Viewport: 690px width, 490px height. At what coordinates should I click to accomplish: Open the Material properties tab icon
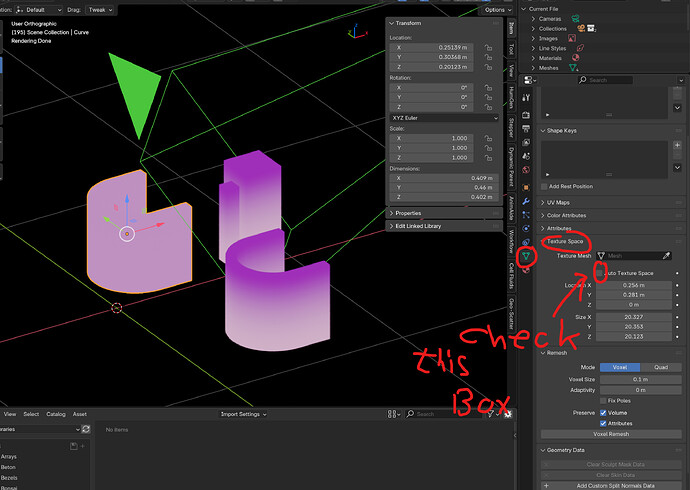526,270
